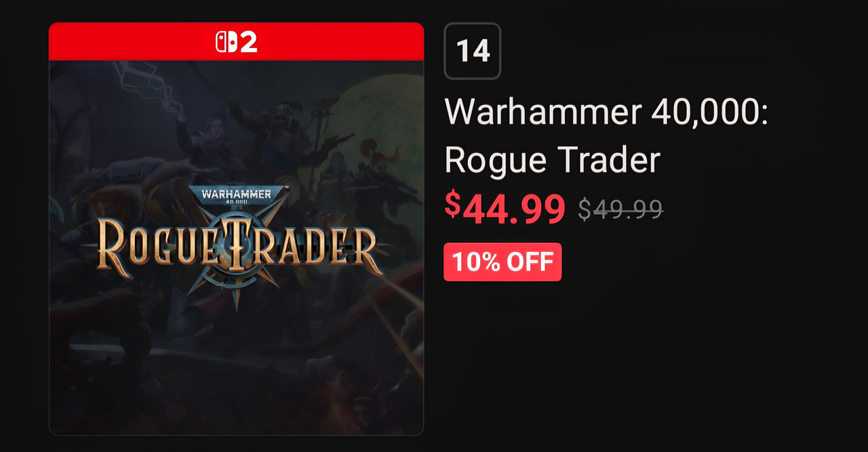Screen dimensions: 868x452
Task: Click the "OFF" text in discount tag
Action: pos(529,262)
